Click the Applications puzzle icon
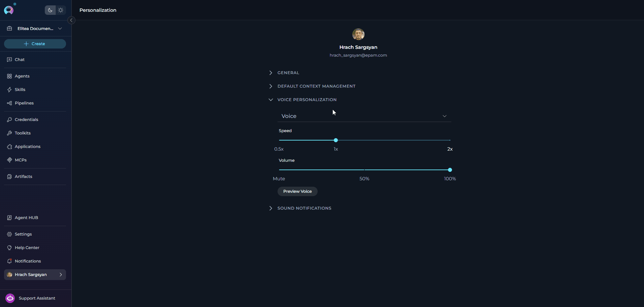644x307 pixels. pyautogui.click(x=9, y=147)
